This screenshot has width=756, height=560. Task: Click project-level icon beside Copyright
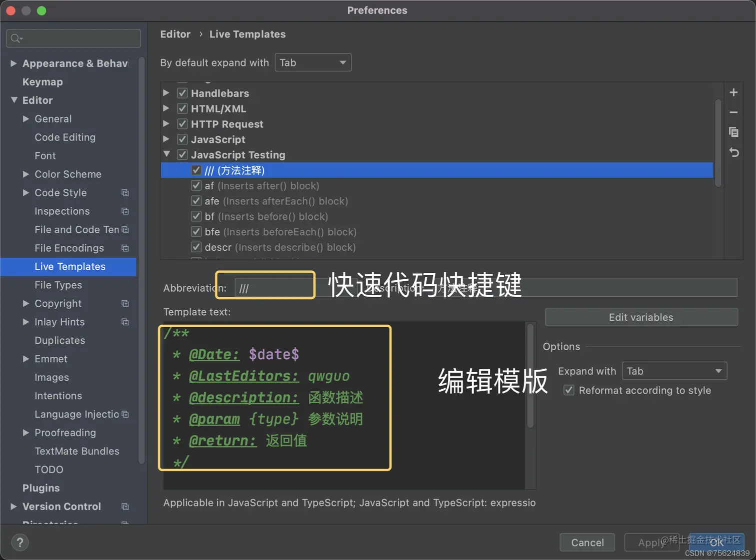click(125, 304)
